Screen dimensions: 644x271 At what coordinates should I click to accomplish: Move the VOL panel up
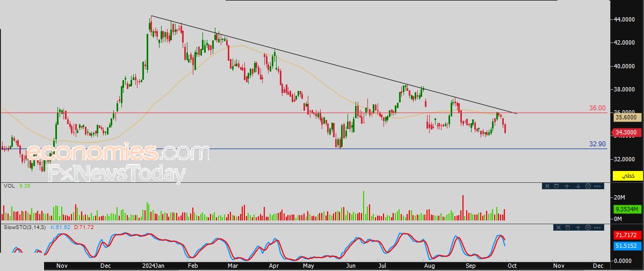(567, 186)
